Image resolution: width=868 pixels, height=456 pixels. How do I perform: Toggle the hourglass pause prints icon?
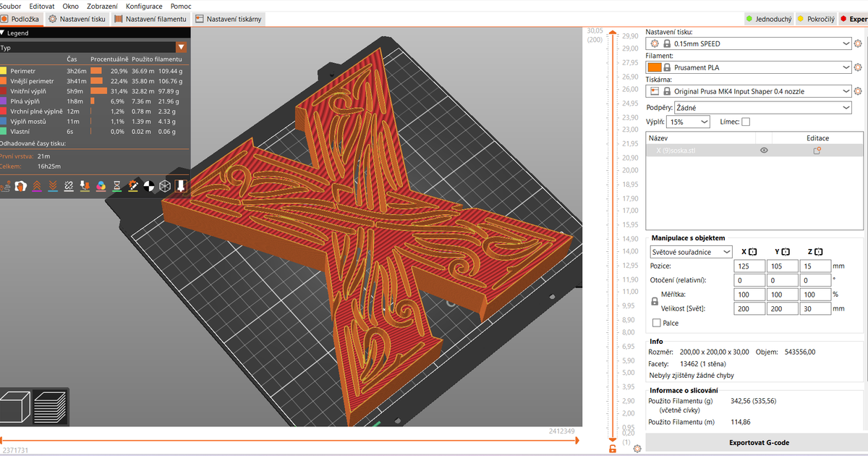[x=117, y=186]
